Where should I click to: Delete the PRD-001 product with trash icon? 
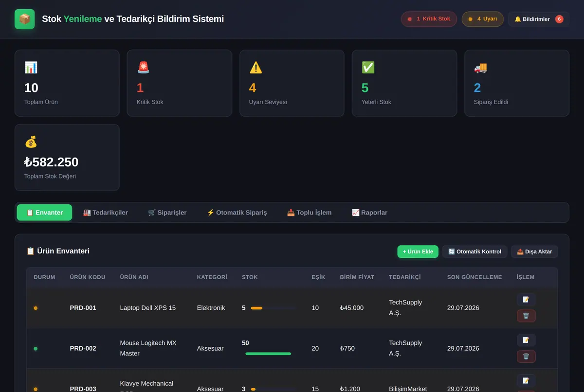526,316
